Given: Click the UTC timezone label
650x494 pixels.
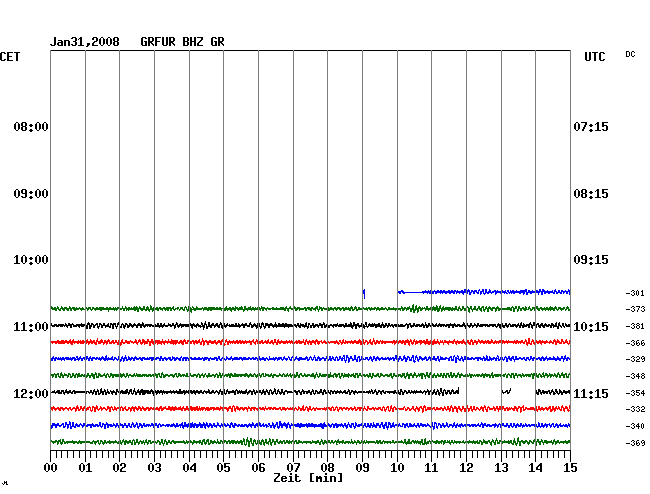Looking at the screenshot, I should click(x=594, y=57).
